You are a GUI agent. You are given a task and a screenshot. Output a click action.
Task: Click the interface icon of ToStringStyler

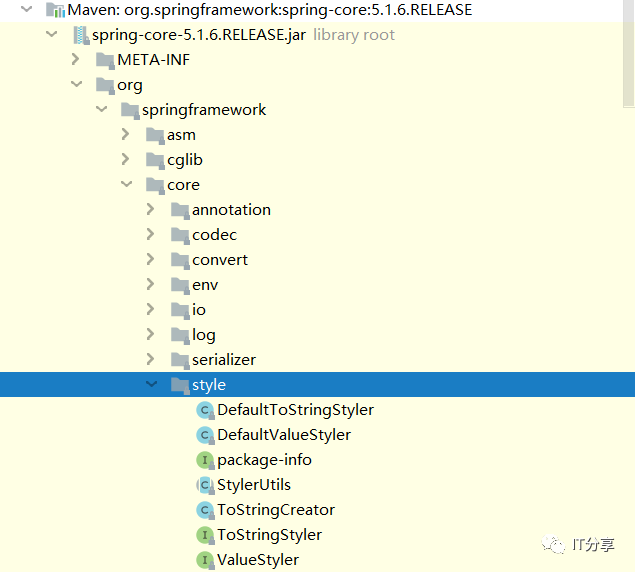click(205, 535)
